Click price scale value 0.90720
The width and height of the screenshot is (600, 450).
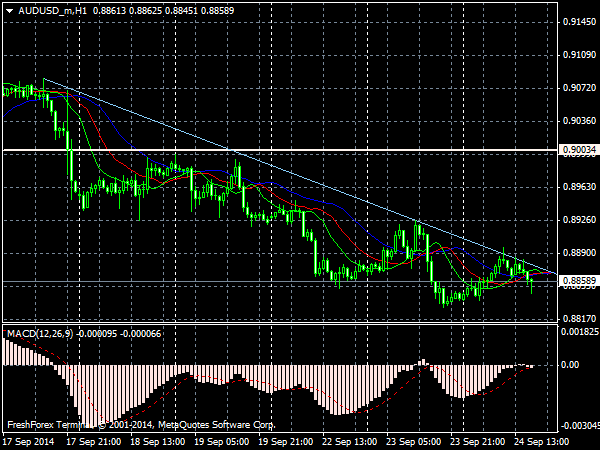(579, 88)
